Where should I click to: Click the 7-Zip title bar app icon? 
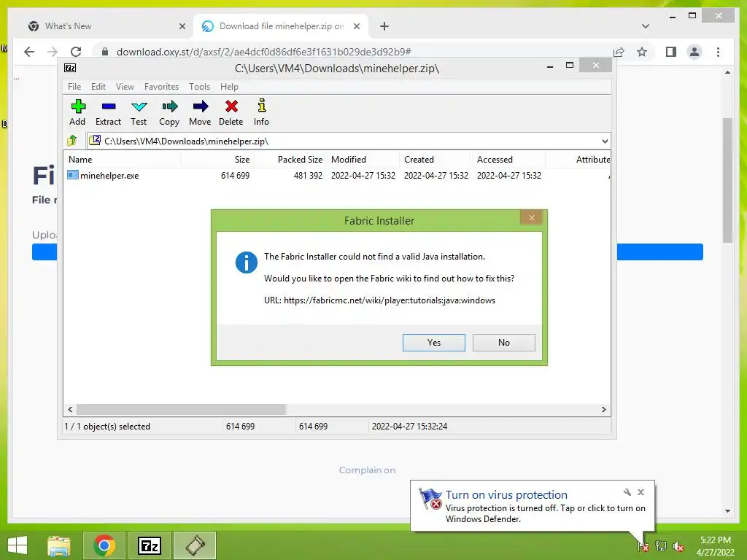click(x=70, y=68)
